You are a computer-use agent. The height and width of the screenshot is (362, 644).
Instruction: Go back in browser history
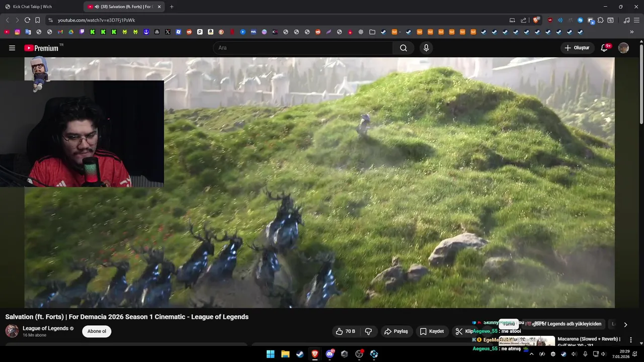point(7,20)
